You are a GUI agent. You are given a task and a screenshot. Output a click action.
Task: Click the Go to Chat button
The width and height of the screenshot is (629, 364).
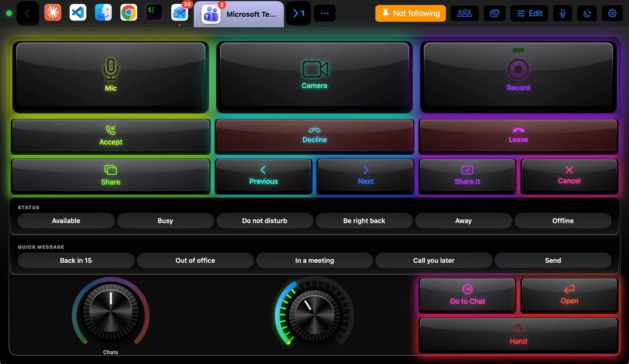pyautogui.click(x=467, y=296)
